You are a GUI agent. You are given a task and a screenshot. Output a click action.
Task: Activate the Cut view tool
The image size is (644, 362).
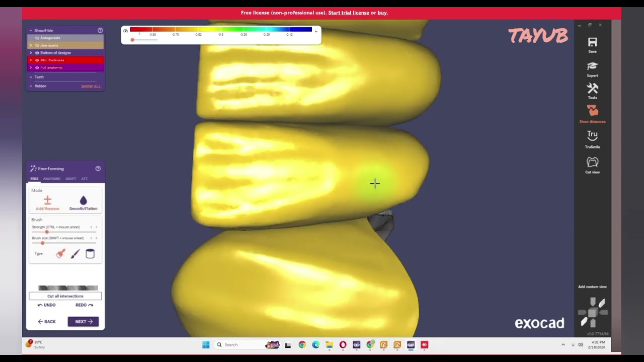pyautogui.click(x=592, y=165)
